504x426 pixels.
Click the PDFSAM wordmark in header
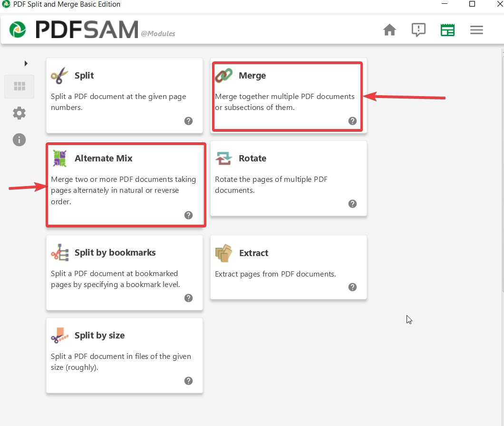(87, 30)
